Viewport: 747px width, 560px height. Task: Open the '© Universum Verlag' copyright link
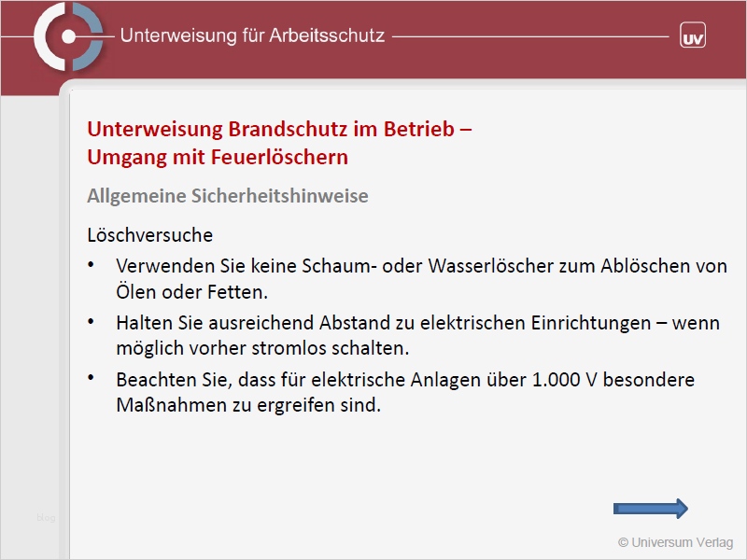[x=675, y=542]
